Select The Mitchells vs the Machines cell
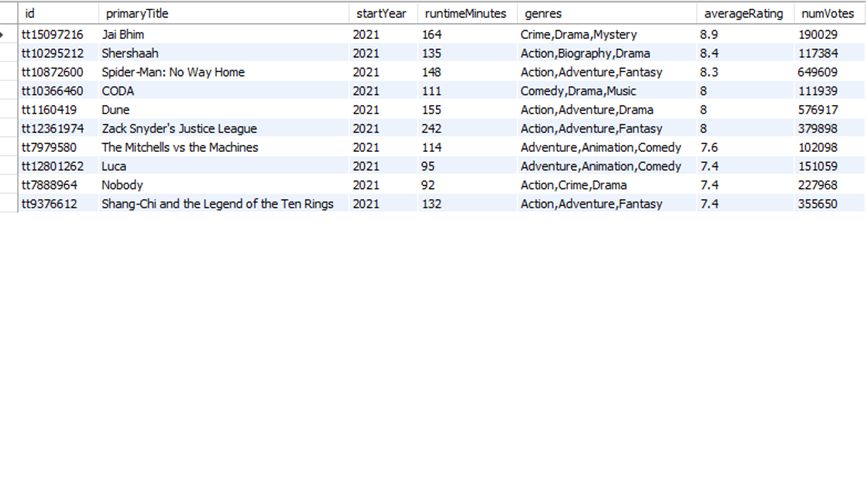This screenshot has width=868, height=488. 180,147
